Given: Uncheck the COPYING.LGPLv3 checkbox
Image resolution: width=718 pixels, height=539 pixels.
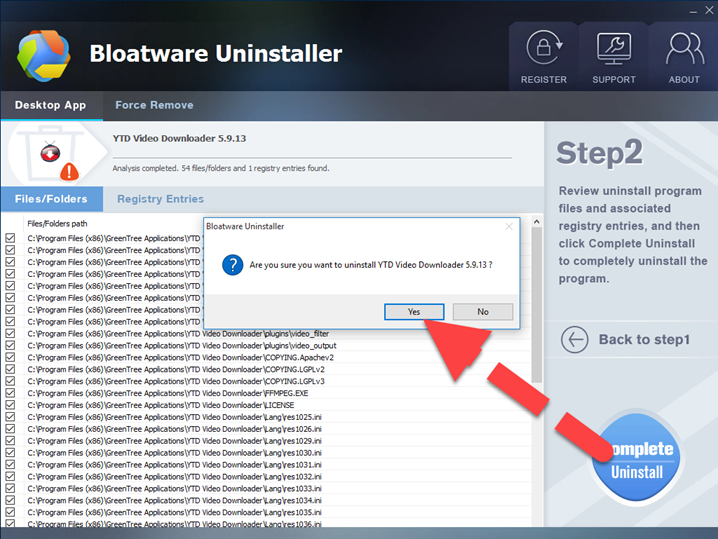Looking at the screenshot, I should [10, 381].
